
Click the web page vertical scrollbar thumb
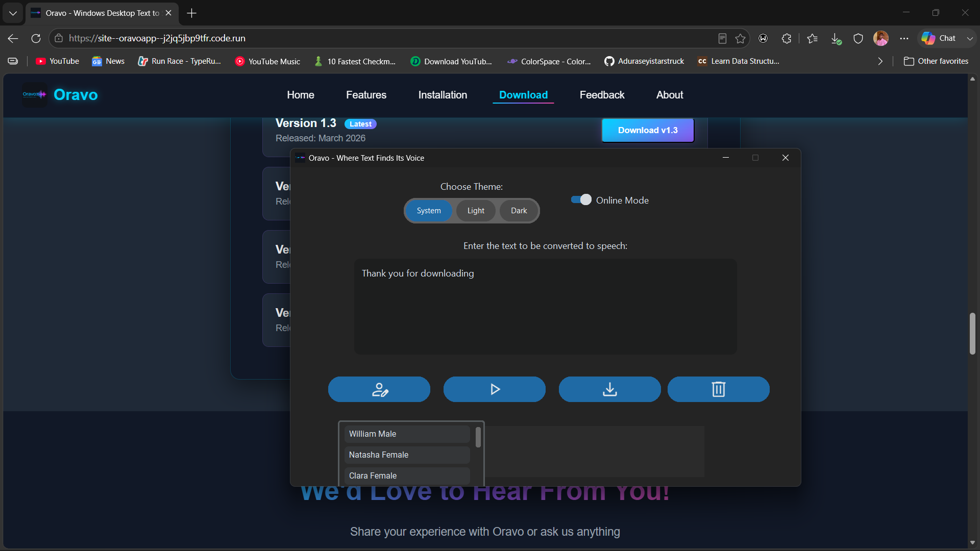972,334
